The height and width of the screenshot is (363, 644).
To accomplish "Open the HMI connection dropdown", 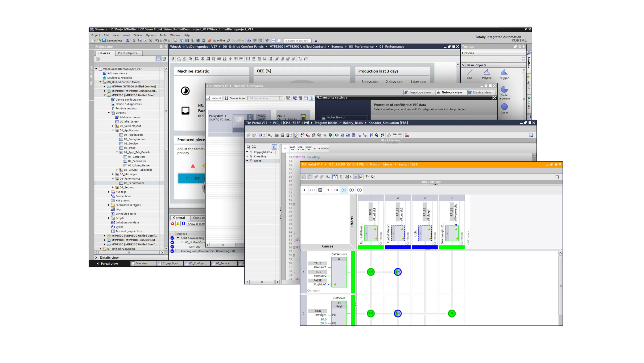I will pos(281,98).
